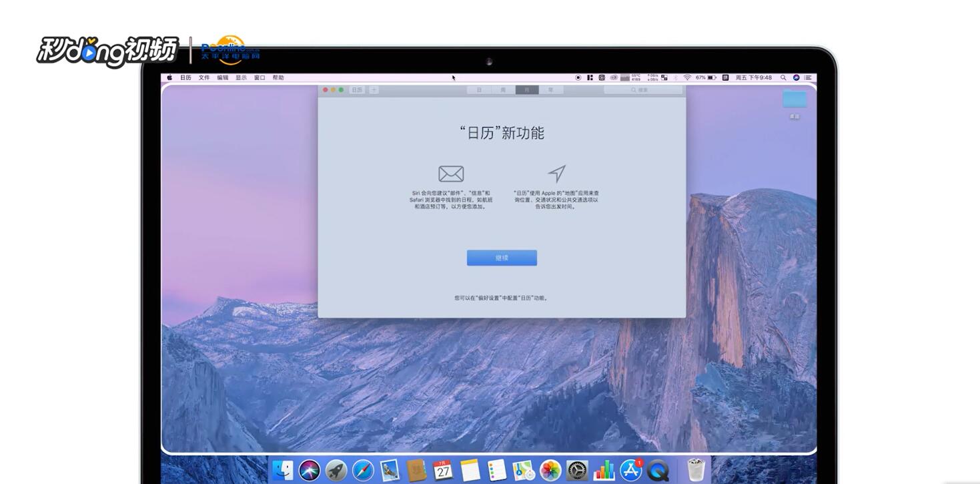980x484 pixels.
Task: Click the Bluetooth icon in menu bar
Action: (675, 77)
